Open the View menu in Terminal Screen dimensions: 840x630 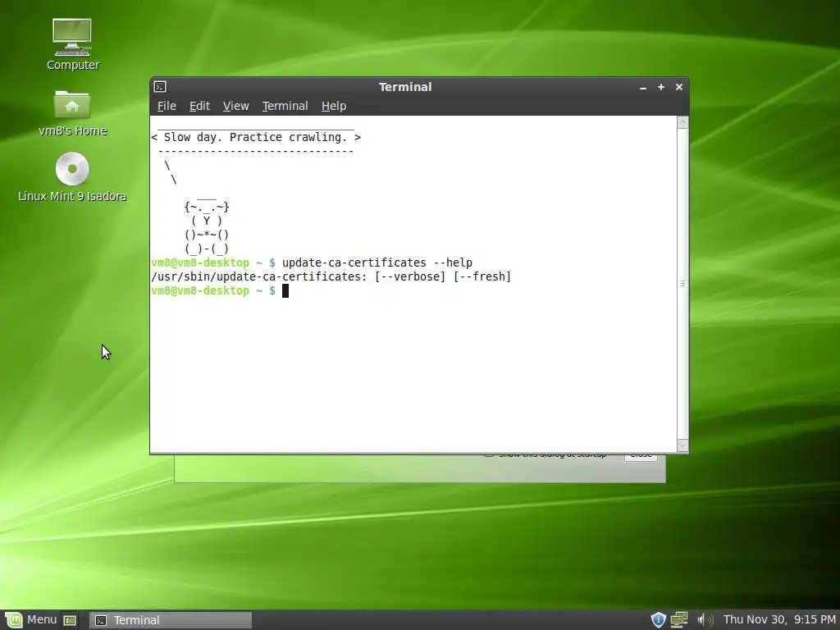(x=235, y=106)
